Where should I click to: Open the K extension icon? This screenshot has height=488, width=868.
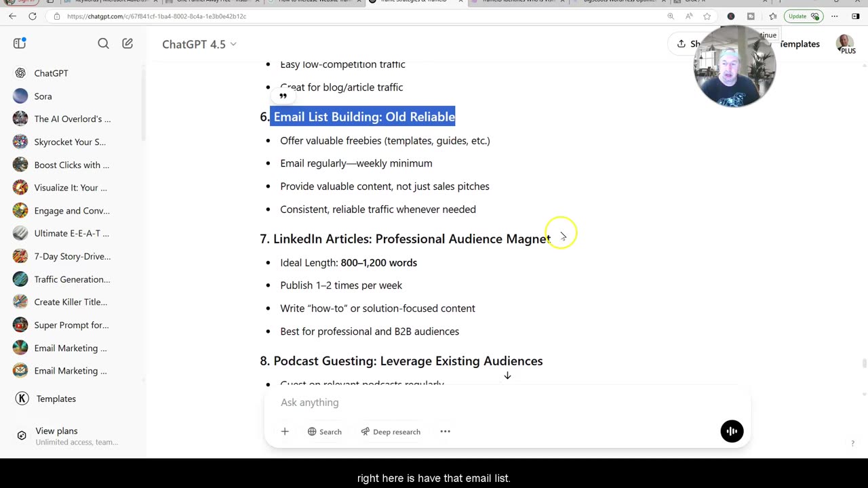tap(731, 16)
